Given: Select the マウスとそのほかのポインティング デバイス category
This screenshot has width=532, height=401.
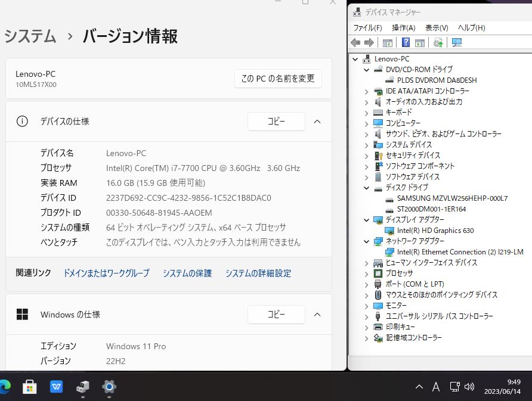Looking at the screenshot, I should [441, 295].
